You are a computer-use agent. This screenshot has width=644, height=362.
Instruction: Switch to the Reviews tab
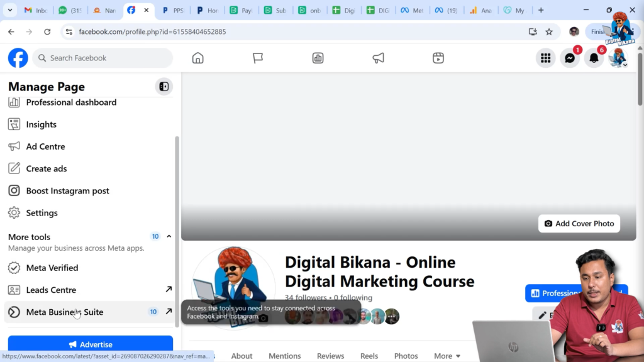tap(330, 356)
